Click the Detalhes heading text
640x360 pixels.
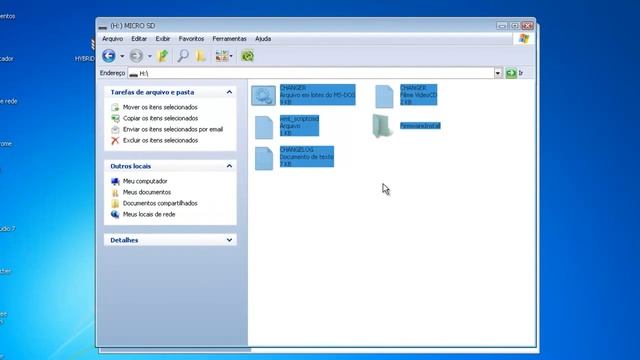pos(124,240)
